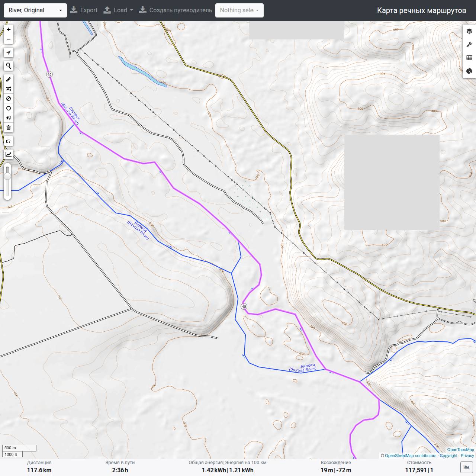The width and height of the screenshot is (476, 476).
Task: Select the pencil draw route tool
Action: 9,79
